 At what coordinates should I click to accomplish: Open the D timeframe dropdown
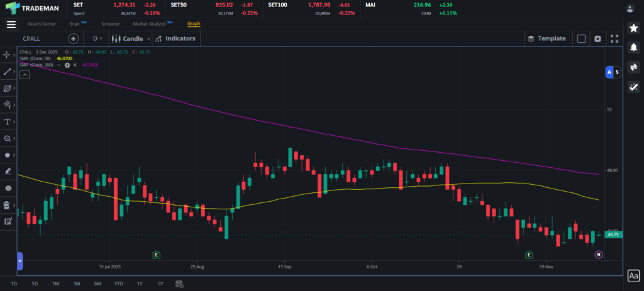pyautogui.click(x=97, y=38)
